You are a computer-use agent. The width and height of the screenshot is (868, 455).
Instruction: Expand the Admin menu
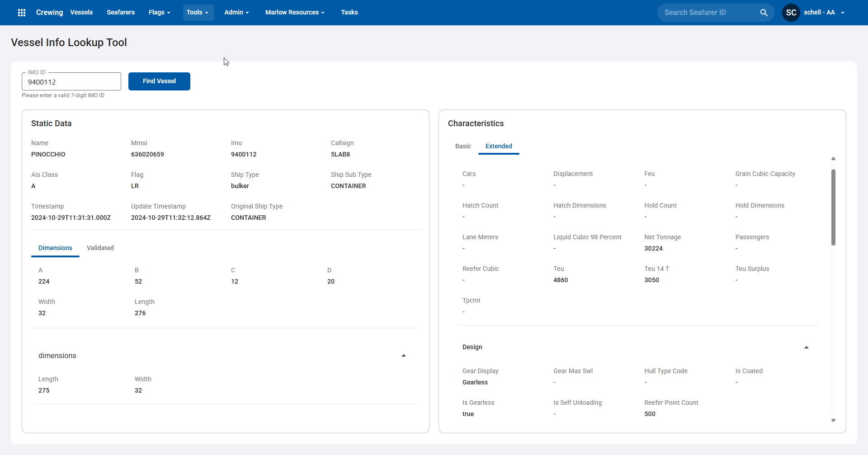(x=236, y=13)
